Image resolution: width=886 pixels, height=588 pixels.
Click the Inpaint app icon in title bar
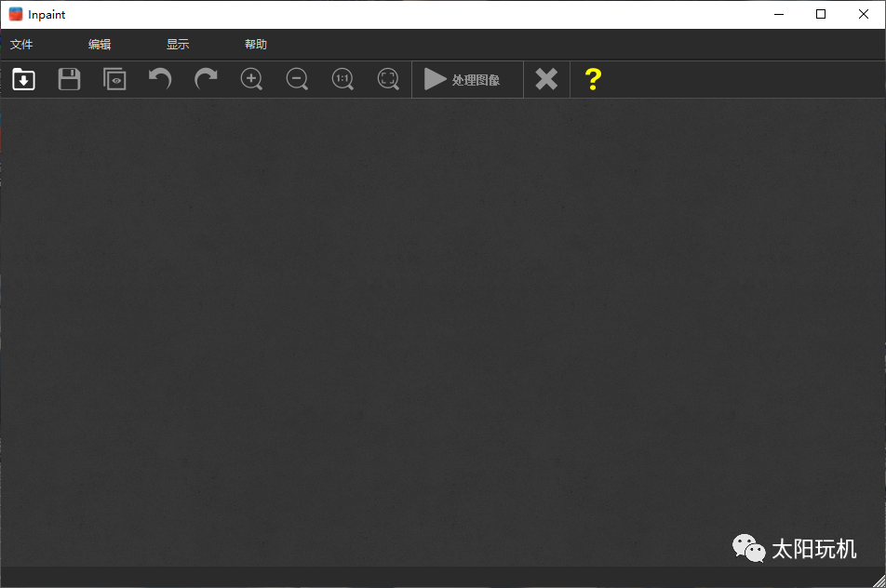(x=16, y=14)
